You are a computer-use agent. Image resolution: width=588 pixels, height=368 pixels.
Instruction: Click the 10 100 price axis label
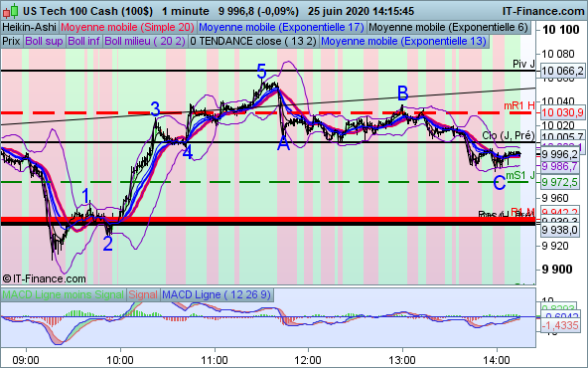[x=561, y=30]
